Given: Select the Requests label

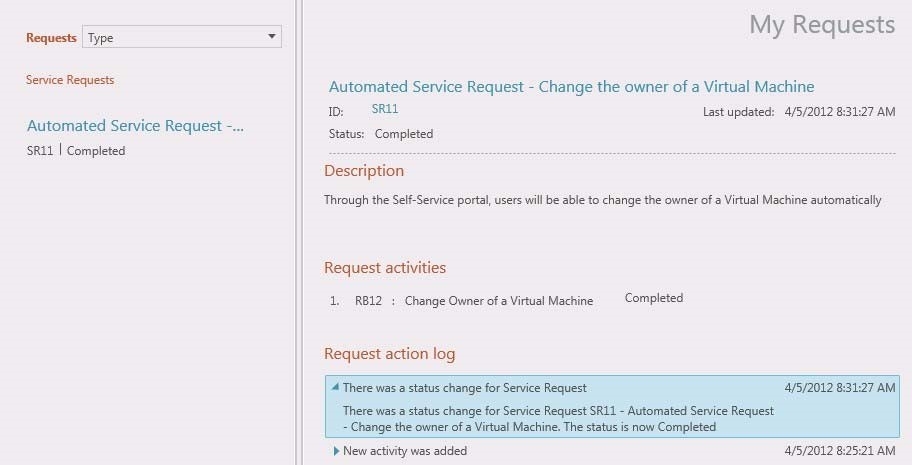Looking at the screenshot, I should (x=51, y=38).
